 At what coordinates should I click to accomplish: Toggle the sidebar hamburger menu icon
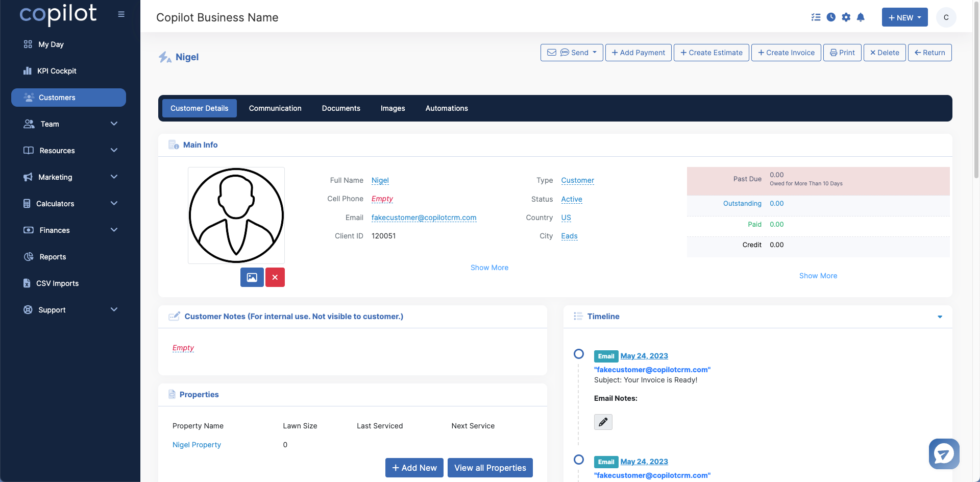coord(121,14)
